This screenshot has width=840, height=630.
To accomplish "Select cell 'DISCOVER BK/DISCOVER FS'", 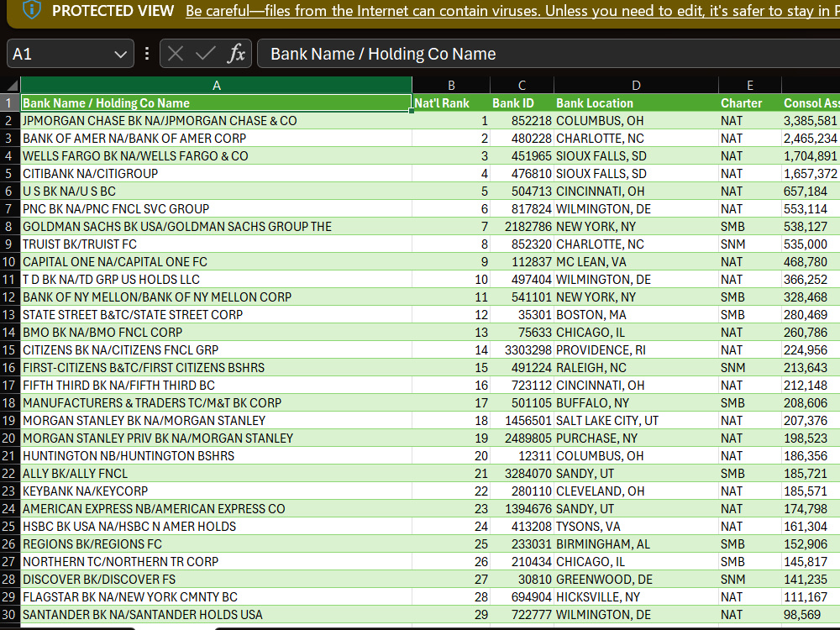I will (x=217, y=579).
